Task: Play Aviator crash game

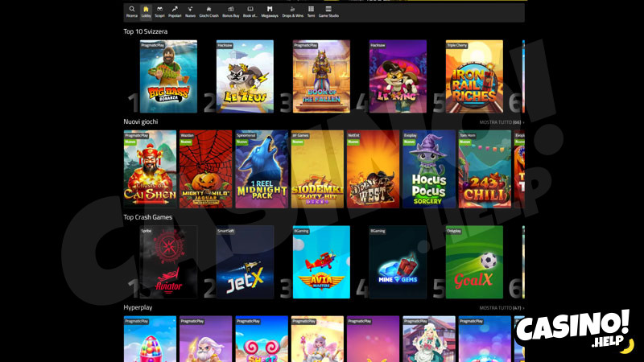Action: 168,262
